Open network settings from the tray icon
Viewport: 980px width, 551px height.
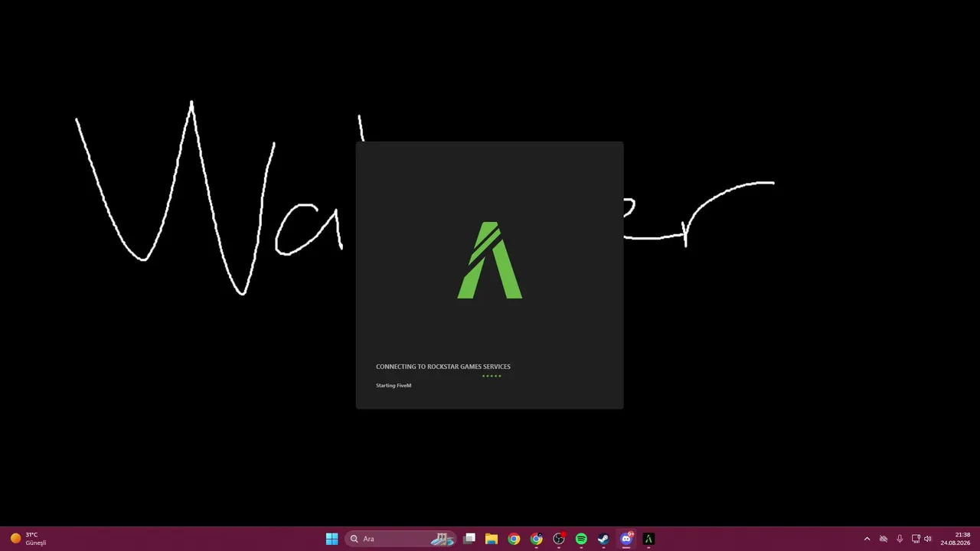coord(916,539)
